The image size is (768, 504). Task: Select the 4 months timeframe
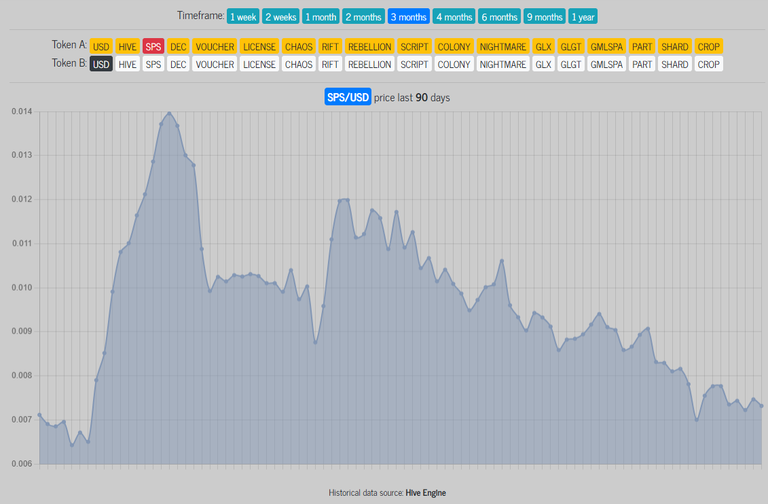454,17
